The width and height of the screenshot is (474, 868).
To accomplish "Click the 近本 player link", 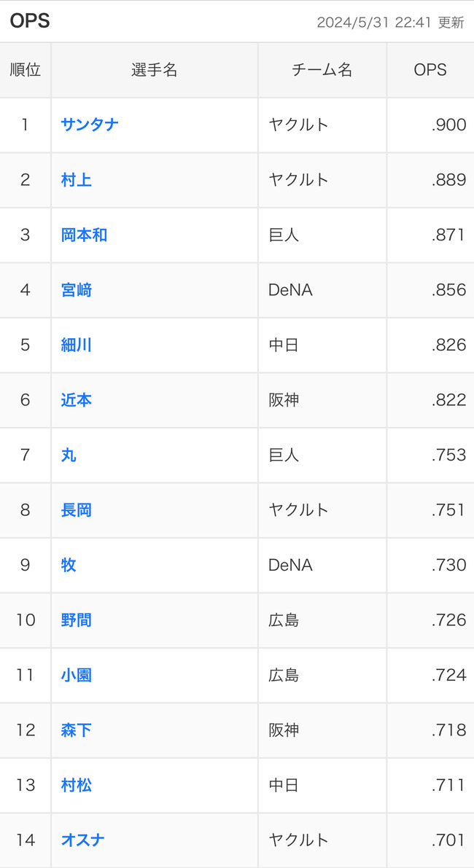I will 77,400.
